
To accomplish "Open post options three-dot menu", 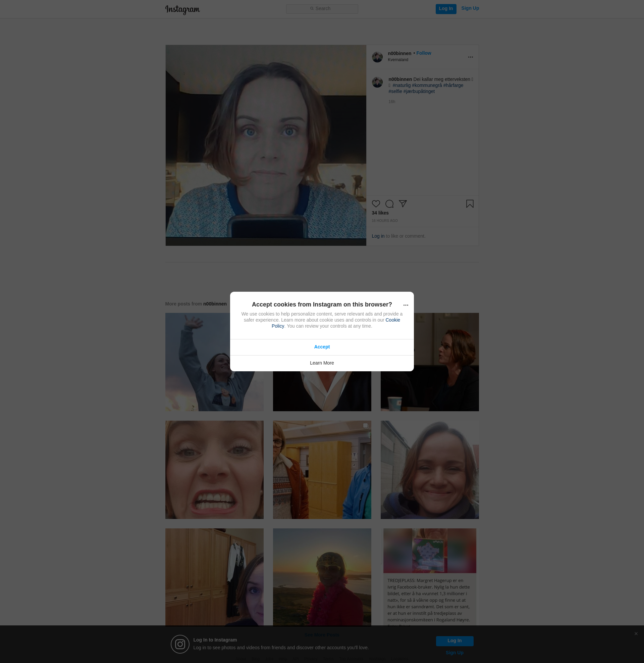I will 470,57.
